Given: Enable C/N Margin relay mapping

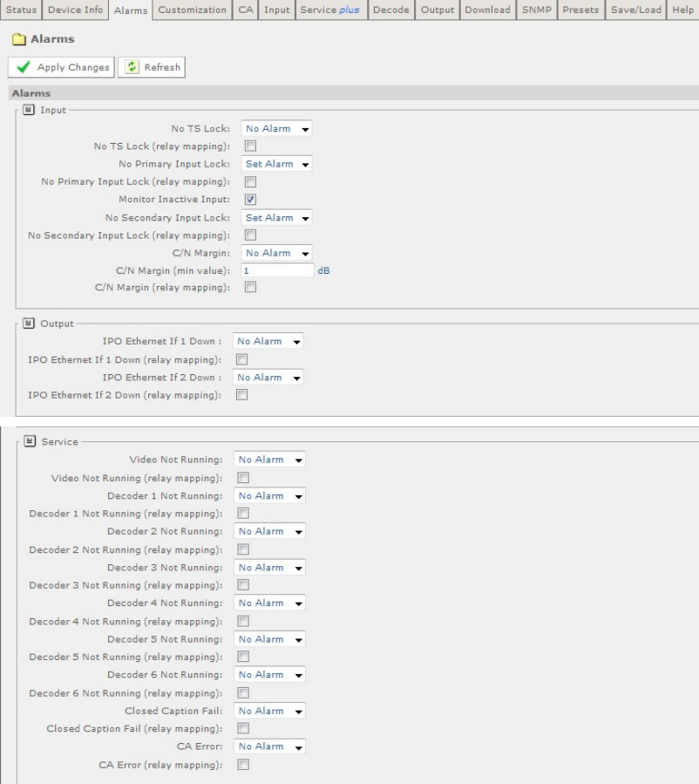Looking at the screenshot, I should click(x=250, y=287).
